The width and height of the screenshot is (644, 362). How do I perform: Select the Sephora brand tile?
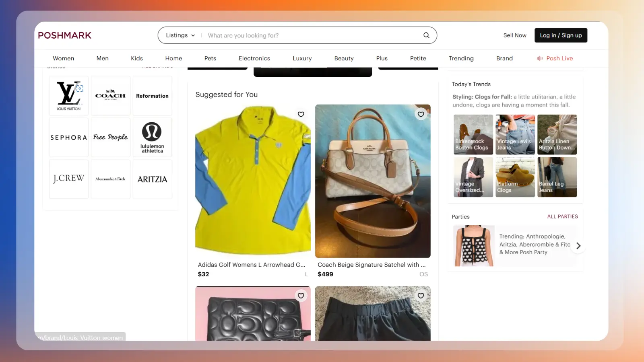tap(69, 138)
